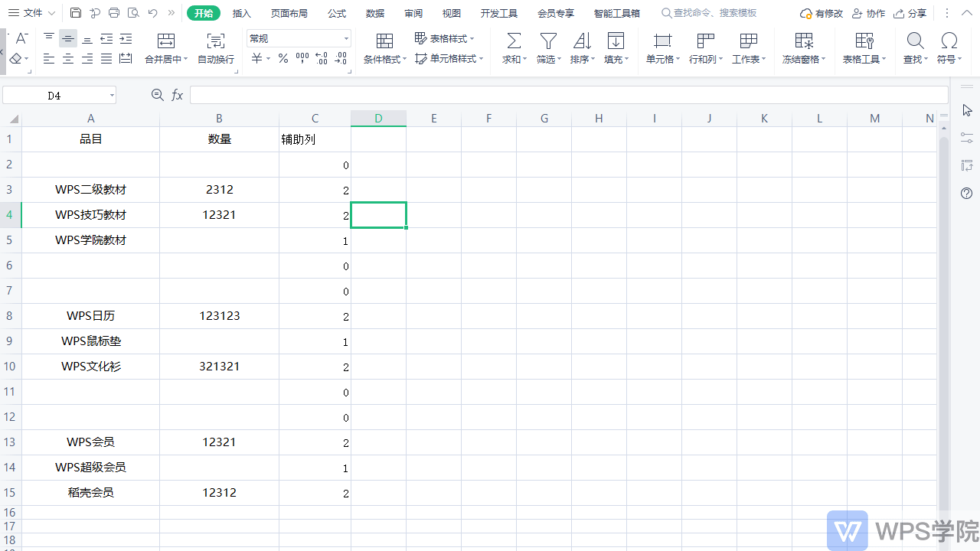Screen dimensions: 980x551
Task: Decrease the cell indent
Action: click(x=106, y=38)
